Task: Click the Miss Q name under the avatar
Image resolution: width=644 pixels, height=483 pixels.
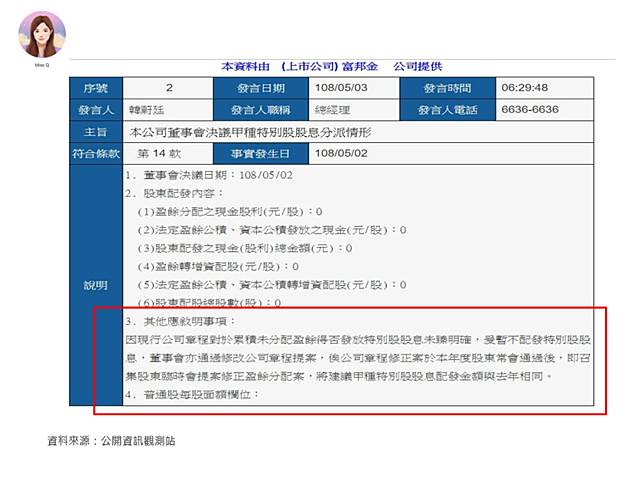Action: click(x=43, y=65)
